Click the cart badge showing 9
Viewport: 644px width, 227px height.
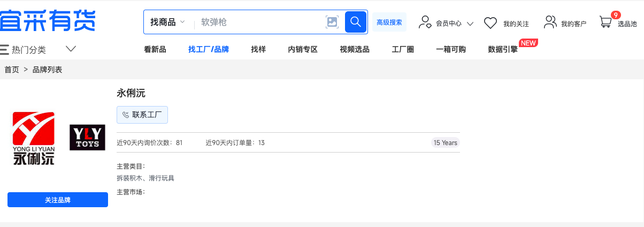616,15
